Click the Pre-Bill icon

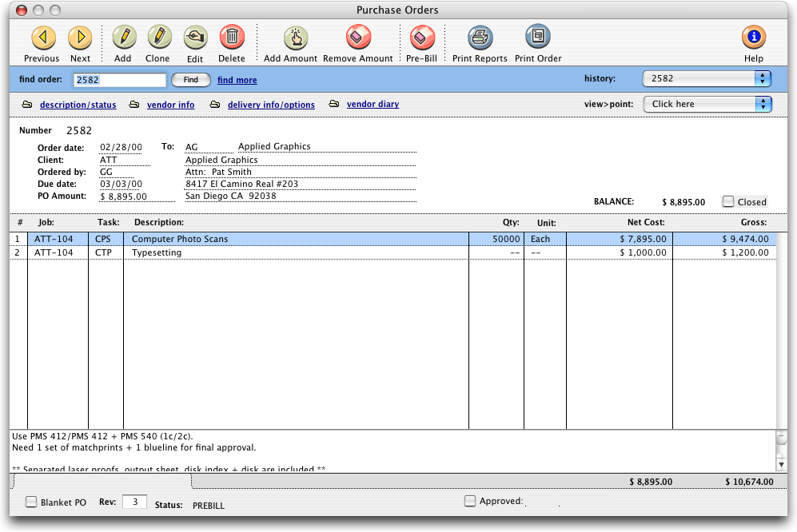click(422, 37)
